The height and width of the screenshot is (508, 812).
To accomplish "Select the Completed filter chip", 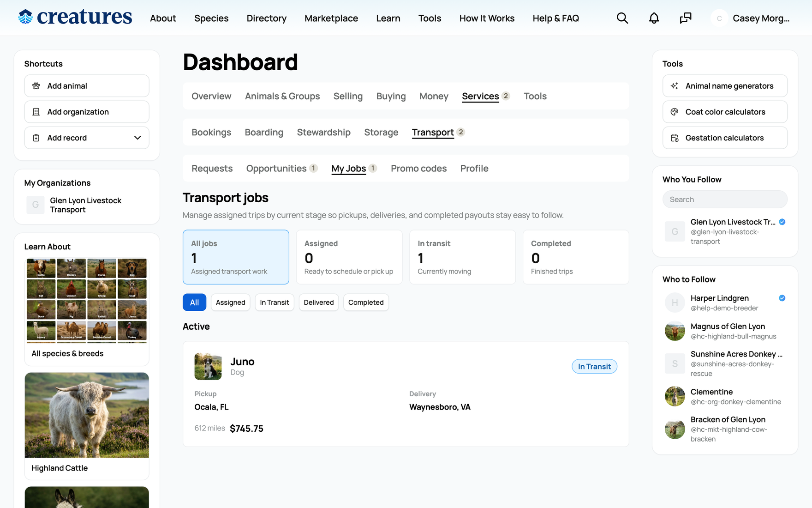I will click(x=366, y=302).
